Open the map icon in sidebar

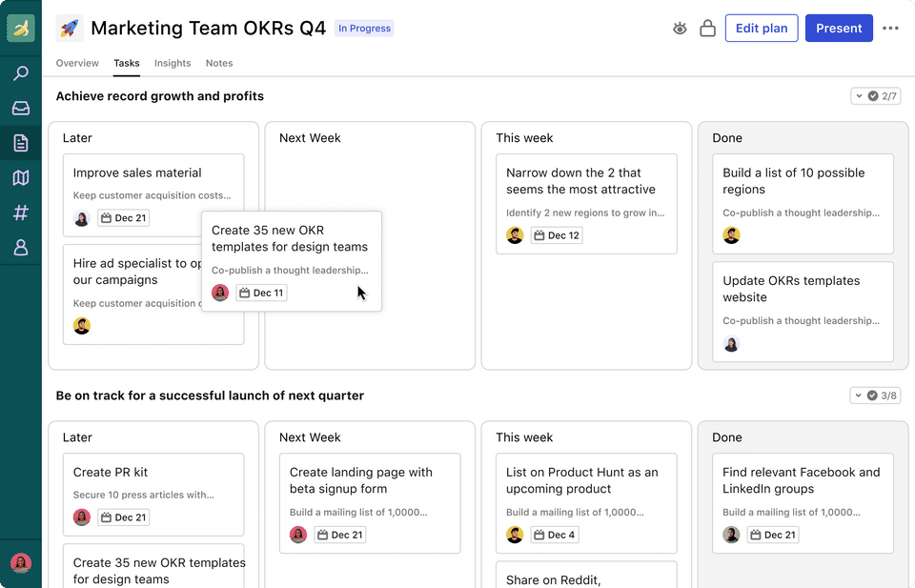(21, 178)
